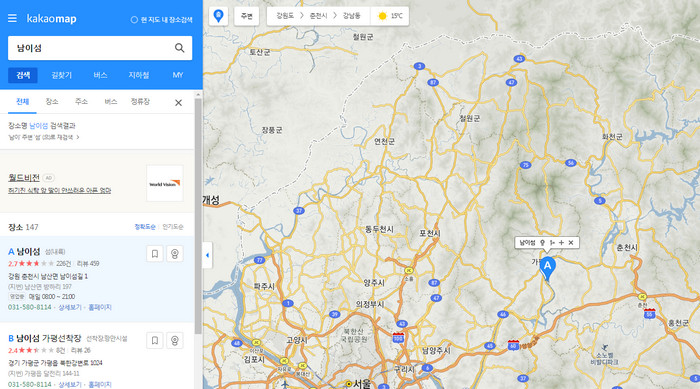Viewport: 700px width, 389px height.
Task: Click the 의정부시 map label
Action: click(x=370, y=304)
